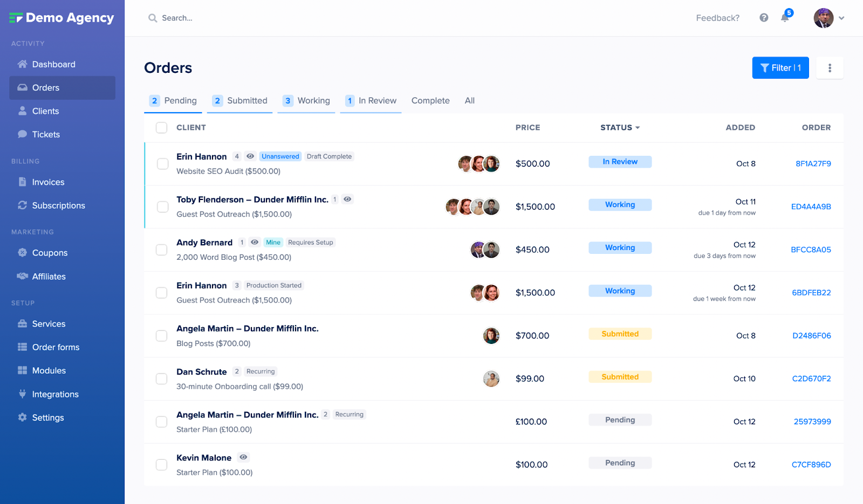Open the three-dot overflow menu
Viewport: 863px width, 504px height.
point(830,67)
